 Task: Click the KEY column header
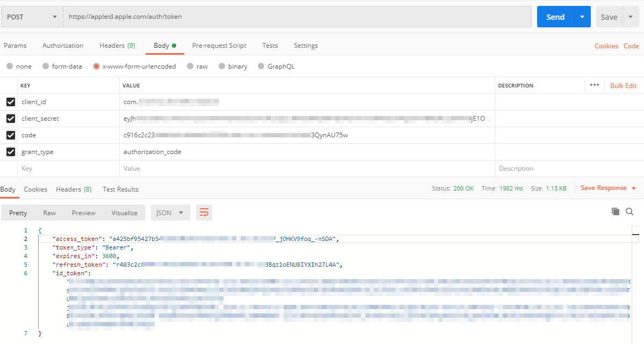(x=25, y=85)
